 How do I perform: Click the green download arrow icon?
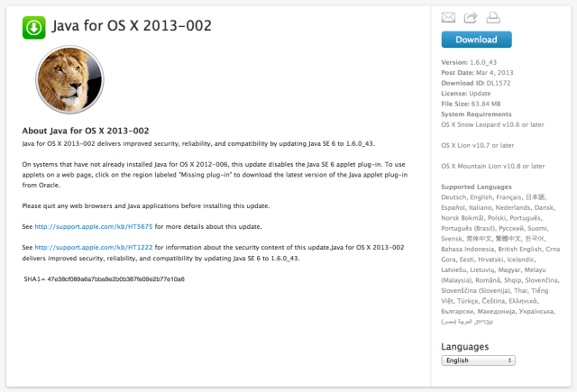(34, 28)
